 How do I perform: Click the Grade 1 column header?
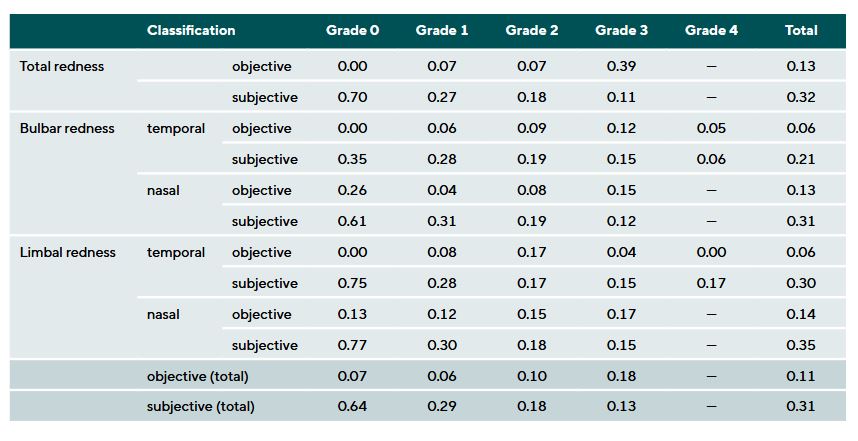442,30
